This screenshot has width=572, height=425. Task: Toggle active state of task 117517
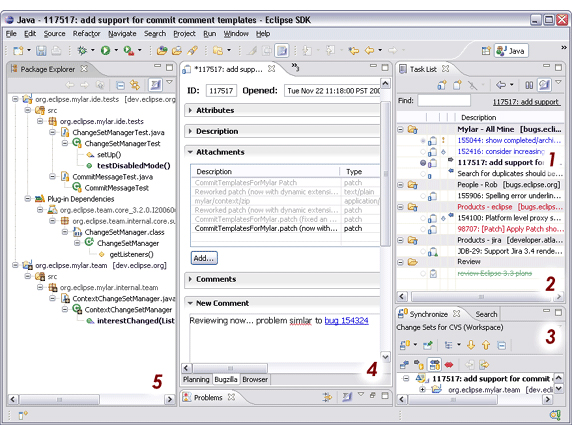tap(423, 163)
